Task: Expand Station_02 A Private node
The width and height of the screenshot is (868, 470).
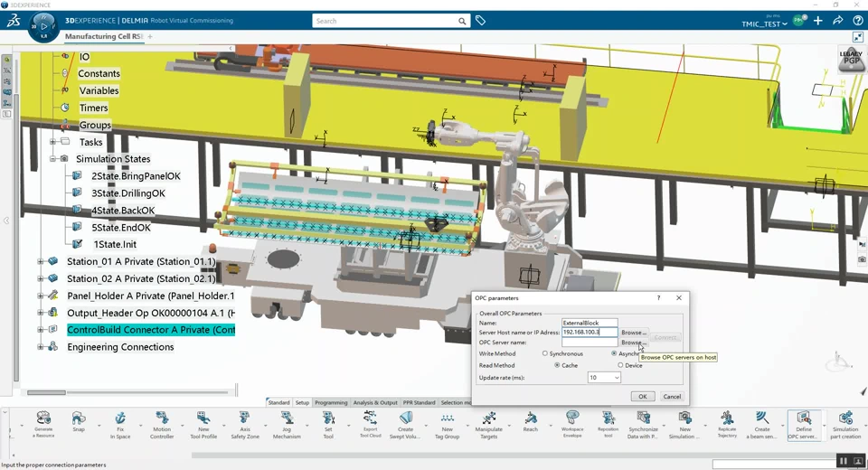Action: (x=41, y=278)
